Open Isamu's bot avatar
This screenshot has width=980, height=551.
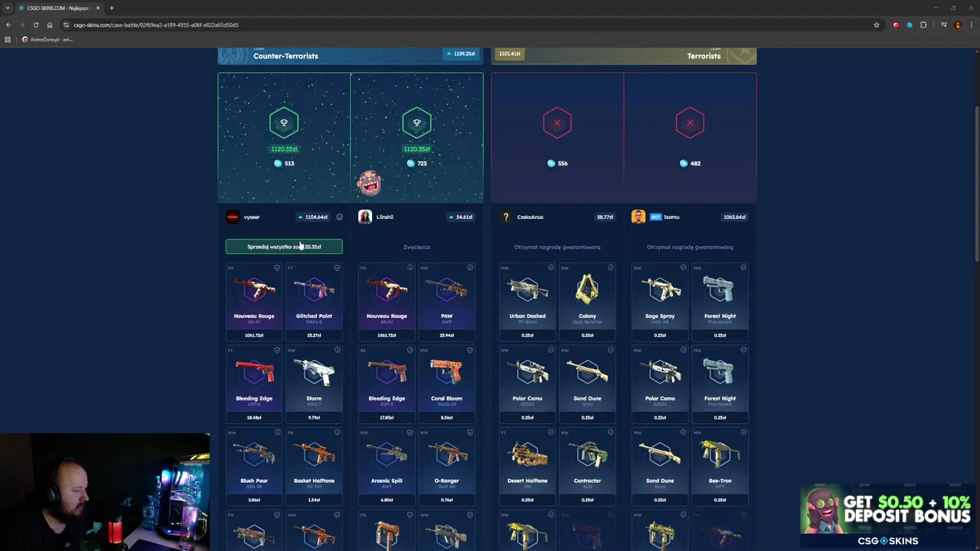(x=638, y=217)
